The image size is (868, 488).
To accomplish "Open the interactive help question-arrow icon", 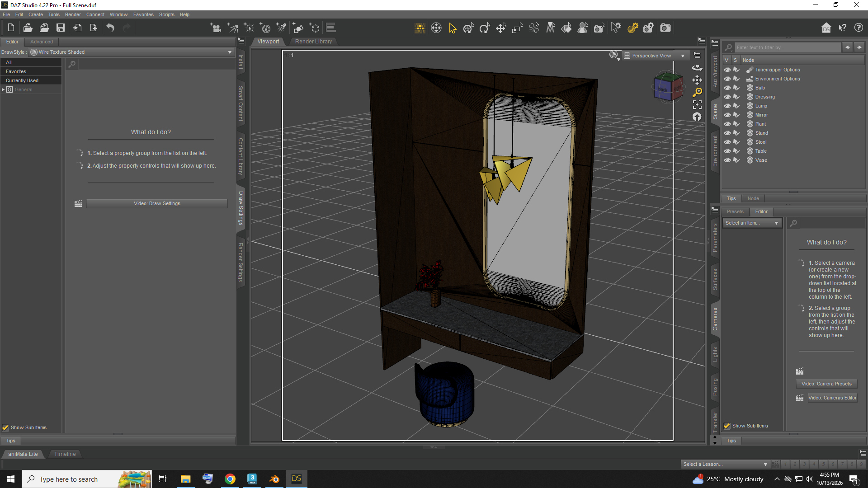I will point(843,28).
